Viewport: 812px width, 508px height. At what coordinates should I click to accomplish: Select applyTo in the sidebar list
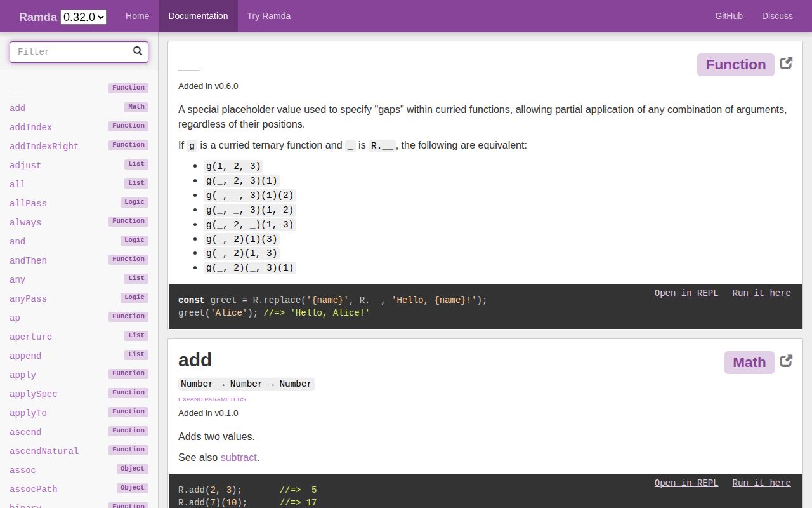click(79, 413)
